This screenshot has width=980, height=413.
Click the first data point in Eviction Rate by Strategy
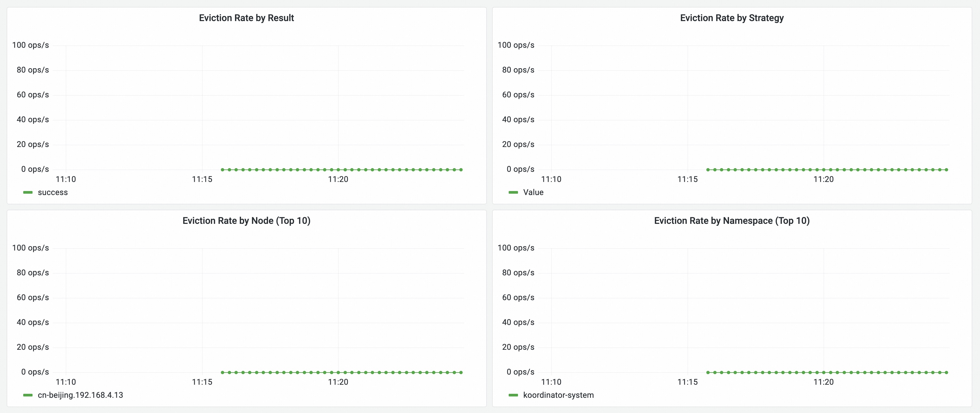click(x=708, y=170)
